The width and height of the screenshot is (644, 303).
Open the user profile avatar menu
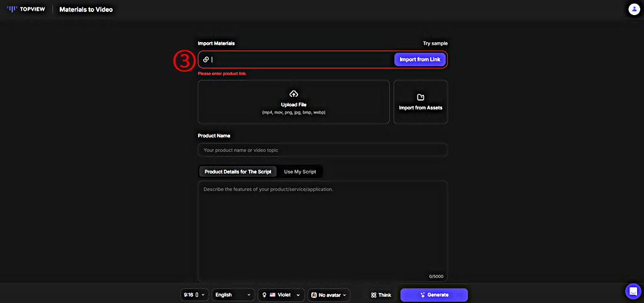coord(633,9)
